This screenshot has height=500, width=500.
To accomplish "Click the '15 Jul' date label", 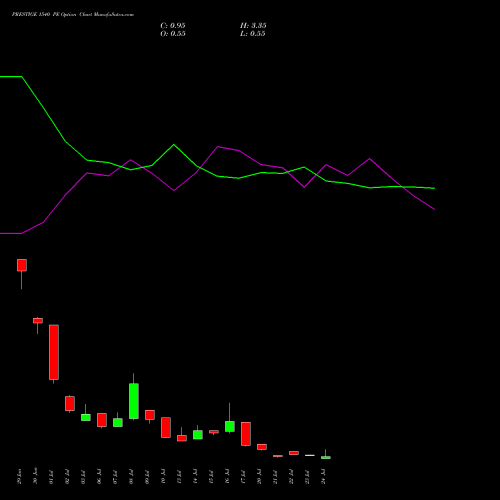I will click(x=211, y=477).
